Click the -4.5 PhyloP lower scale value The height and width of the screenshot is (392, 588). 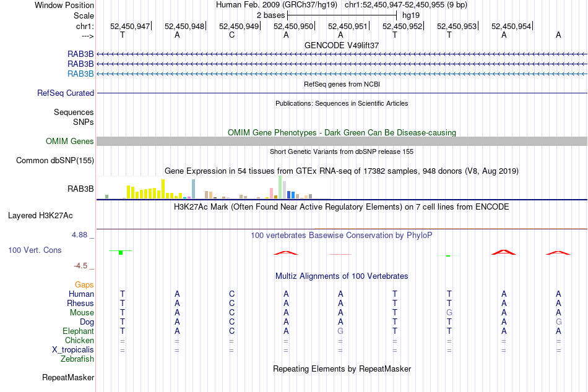click(80, 266)
